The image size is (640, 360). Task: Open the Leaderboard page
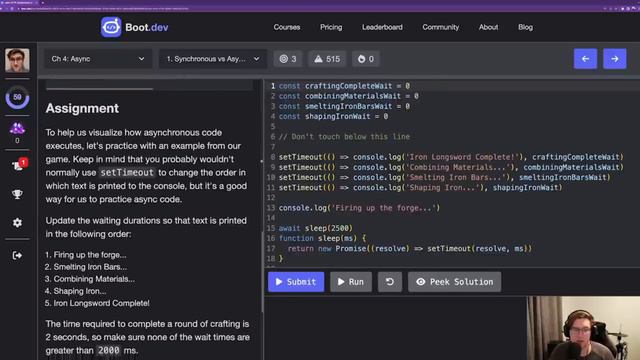[x=382, y=27]
